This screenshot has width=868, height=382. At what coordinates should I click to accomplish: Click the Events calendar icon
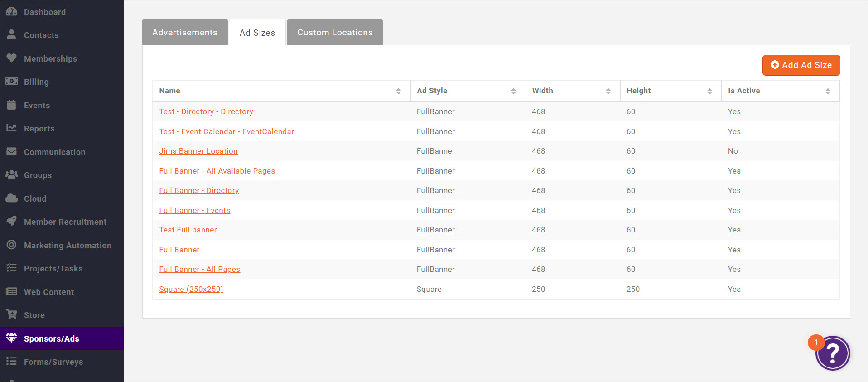pyautogui.click(x=11, y=105)
